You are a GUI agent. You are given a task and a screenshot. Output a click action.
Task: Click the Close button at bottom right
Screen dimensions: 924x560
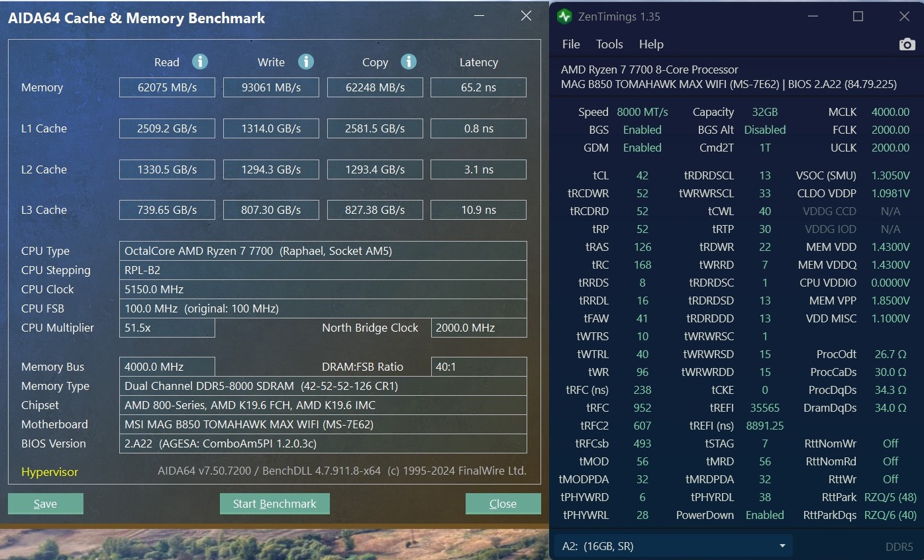(503, 504)
